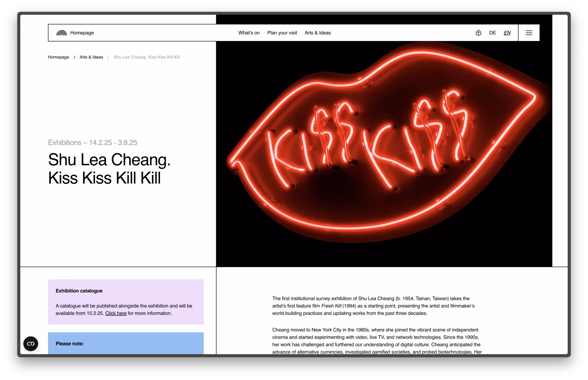Open the What's on menu

tap(249, 33)
